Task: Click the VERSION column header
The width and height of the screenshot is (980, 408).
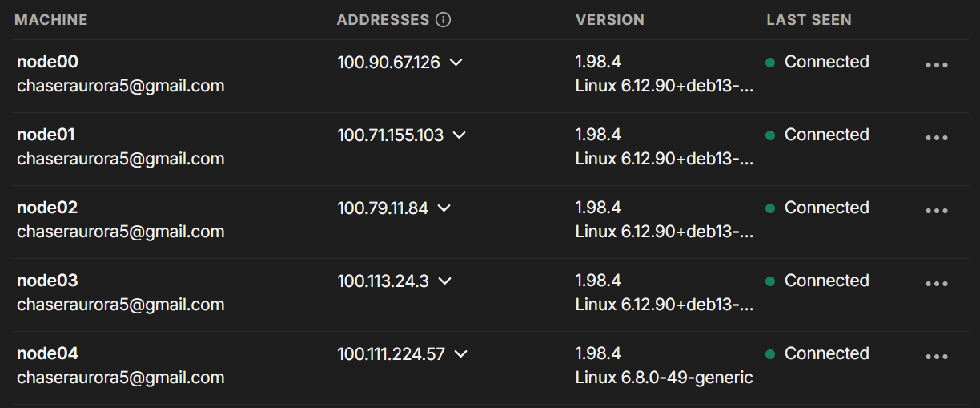Action: tap(610, 20)
